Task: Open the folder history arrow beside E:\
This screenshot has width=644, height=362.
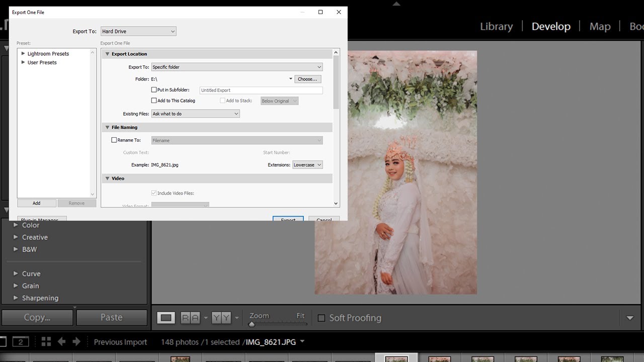Action: 290,79
